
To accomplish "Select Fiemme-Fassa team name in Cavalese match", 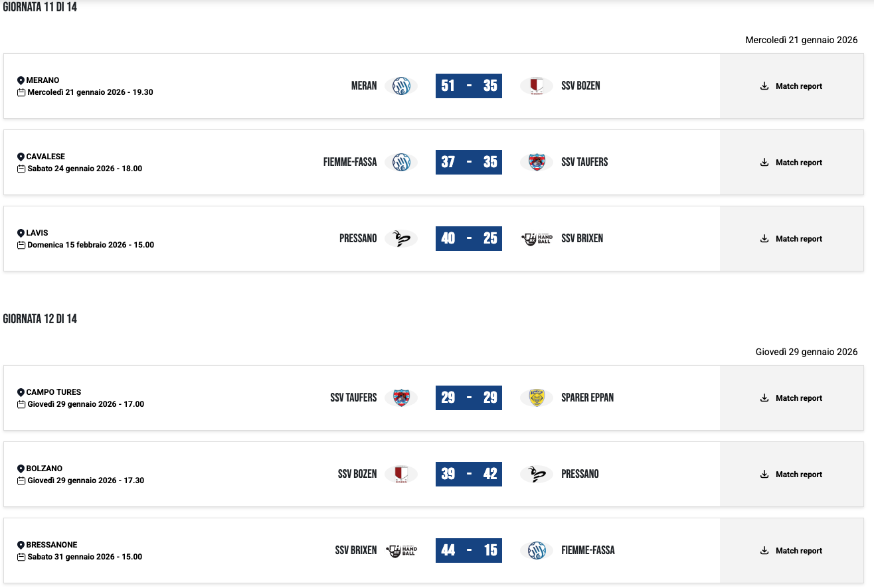I will click(350, 162).
